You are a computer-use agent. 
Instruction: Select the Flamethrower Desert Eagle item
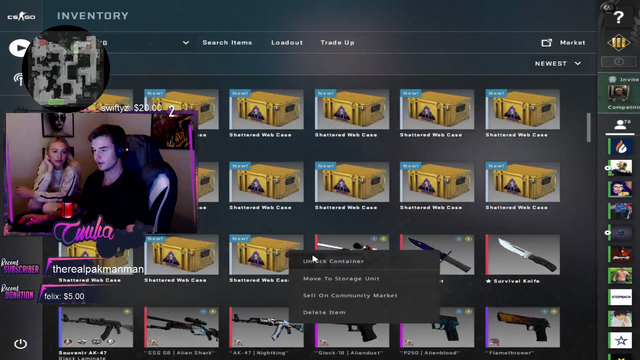point(522,331)
